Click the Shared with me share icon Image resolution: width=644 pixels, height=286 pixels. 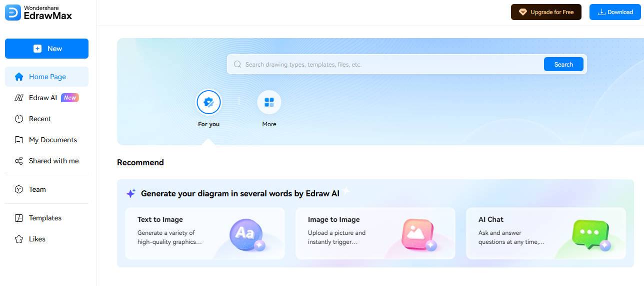pyautogui.click(x=19, y=161)
